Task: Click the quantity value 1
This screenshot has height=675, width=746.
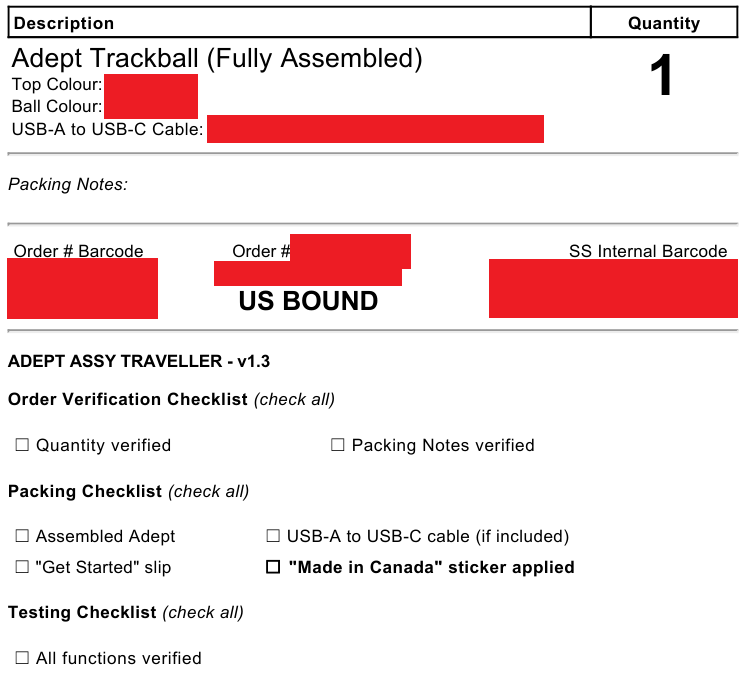Action: (662, 76)
